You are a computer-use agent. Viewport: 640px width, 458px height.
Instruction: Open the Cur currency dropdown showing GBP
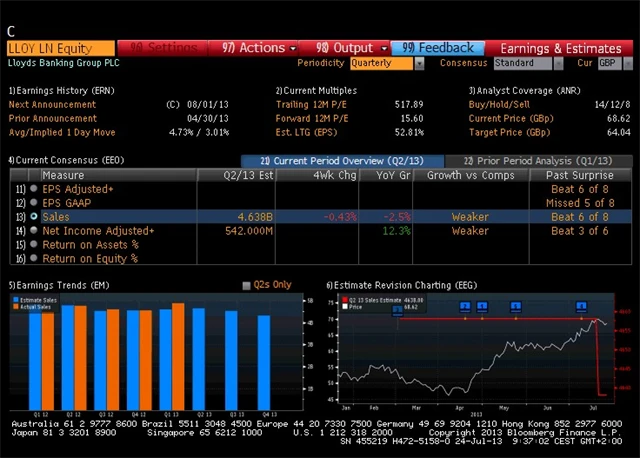point(609,63)
